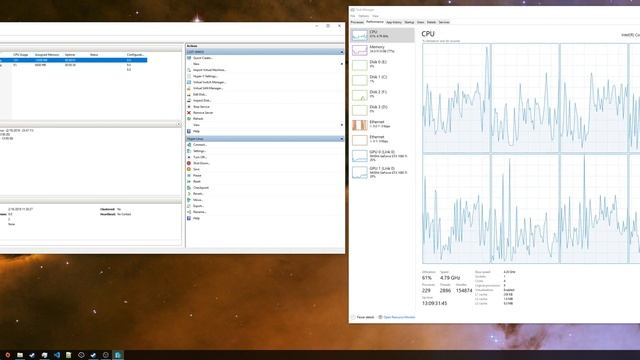640x360 pixels.
Task: Click Save action for the VM
Action: click(196, 169)
